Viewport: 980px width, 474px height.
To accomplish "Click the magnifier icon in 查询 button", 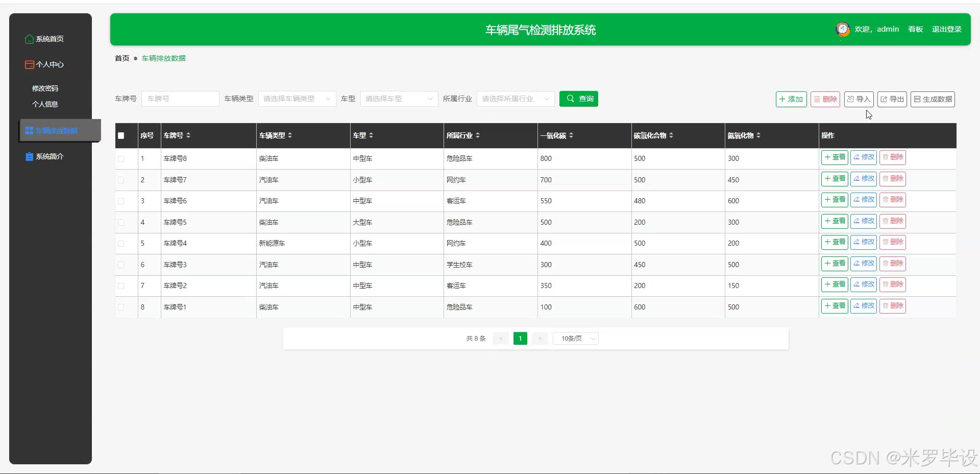I will pyautogui.click(x=570, y=99).
